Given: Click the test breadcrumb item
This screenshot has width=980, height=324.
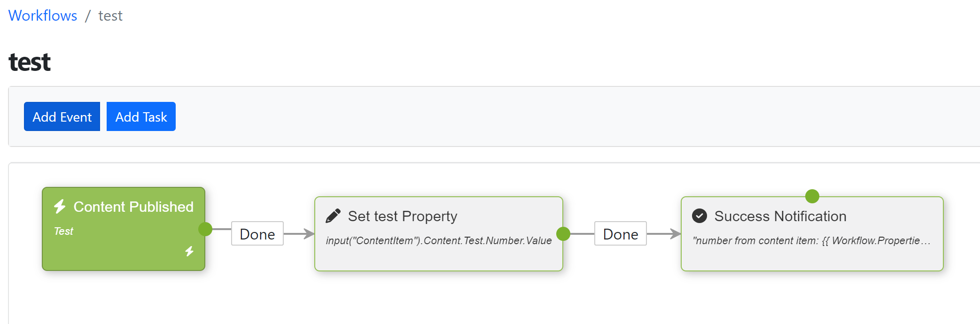Looking at the screenshot, I should coord(110,15).
